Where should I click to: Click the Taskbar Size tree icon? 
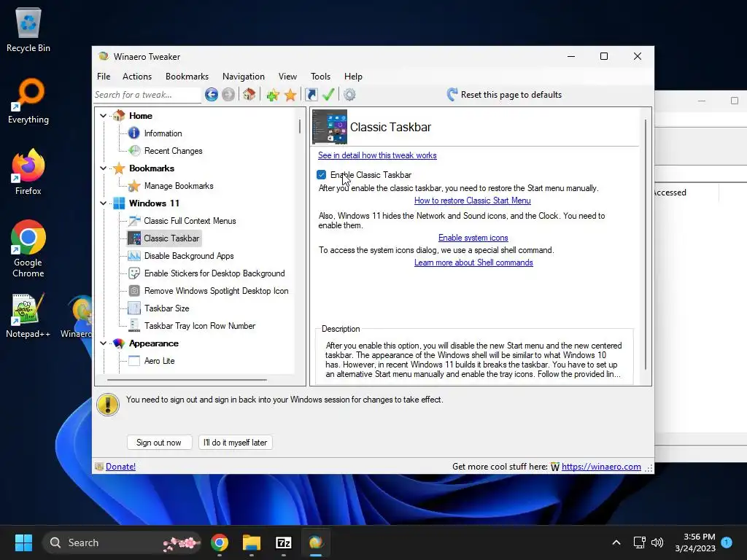pyautogui.click(x=134, y=308)
